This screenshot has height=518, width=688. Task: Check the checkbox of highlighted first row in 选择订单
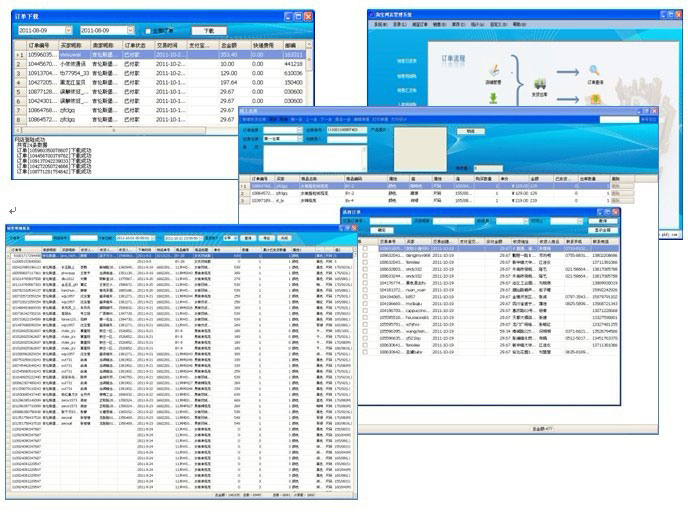[x=365, y=248]
